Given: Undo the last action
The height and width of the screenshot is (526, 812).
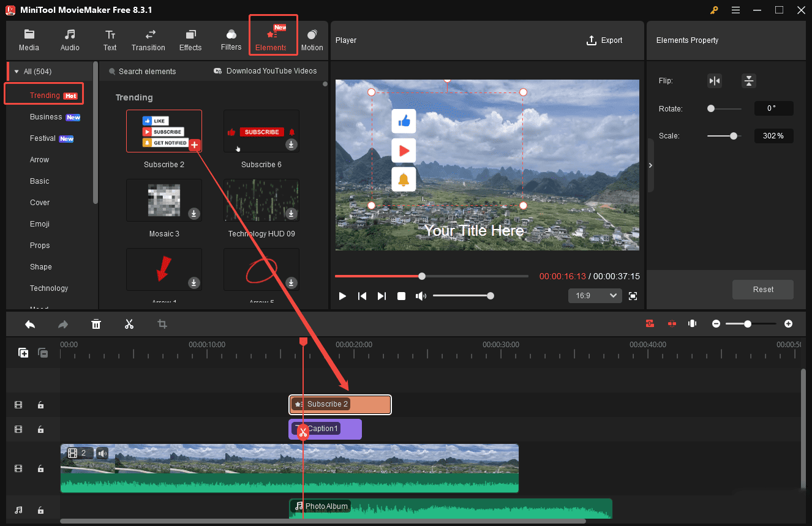Looking at the screenshot, I should coord(30,323).
